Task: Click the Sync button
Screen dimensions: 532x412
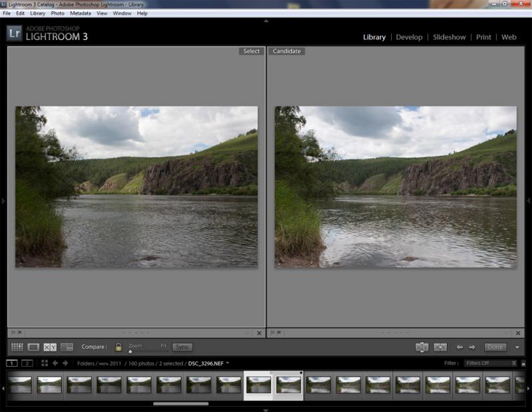Action: pos(182,347)
